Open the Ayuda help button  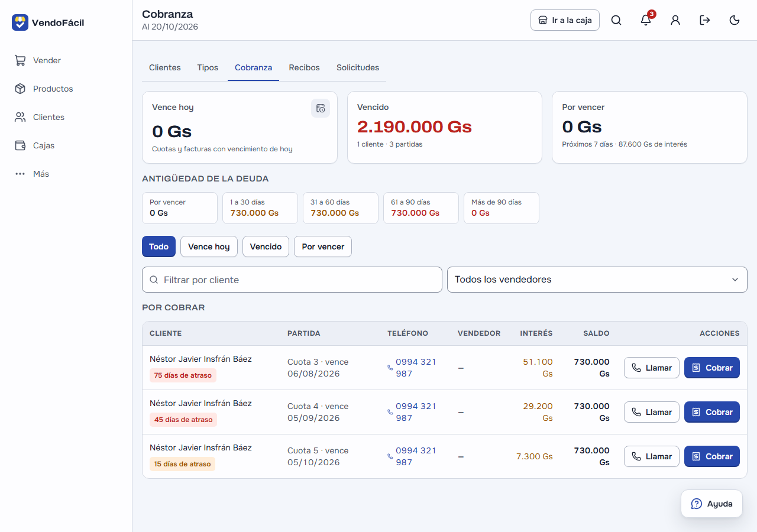pyautogui.click(x=711, y=504)
